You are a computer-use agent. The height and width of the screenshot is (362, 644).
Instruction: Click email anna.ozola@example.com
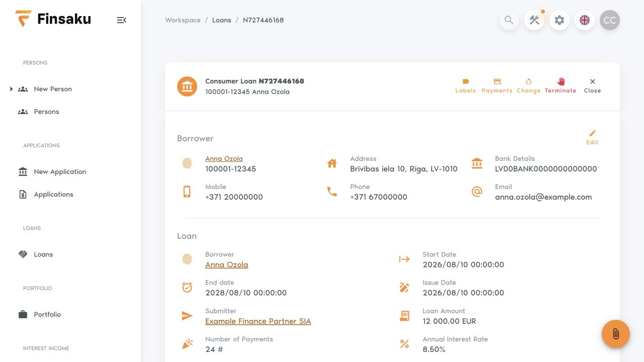[x=543, y=197]
